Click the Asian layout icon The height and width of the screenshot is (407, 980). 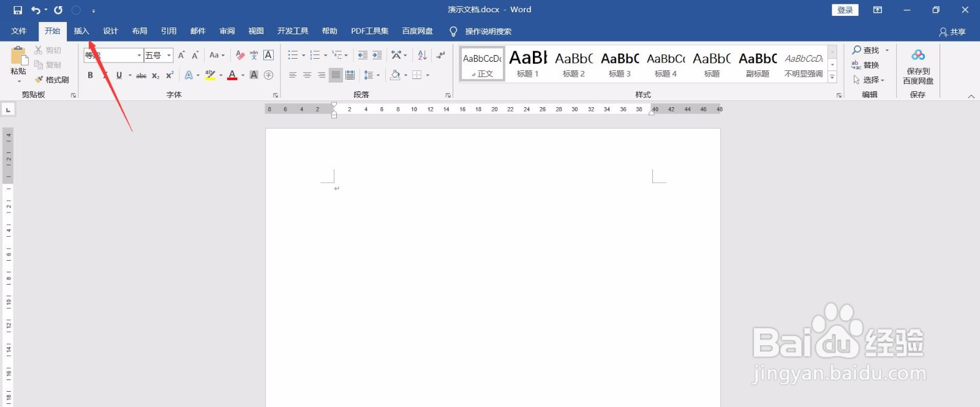(x=396, y=55)
